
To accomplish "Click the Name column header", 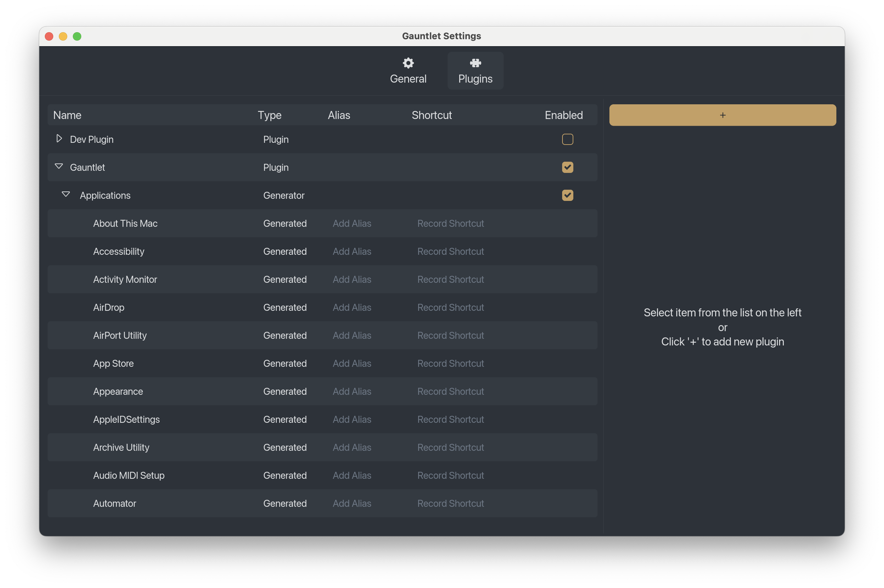I will tap(68, 115).
